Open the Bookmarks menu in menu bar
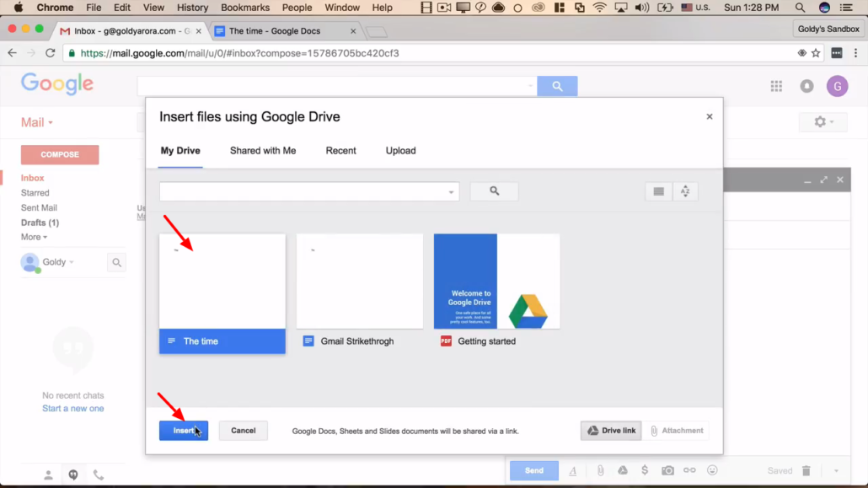The width and height of the screenshot is (868, 488). (244, 8)
